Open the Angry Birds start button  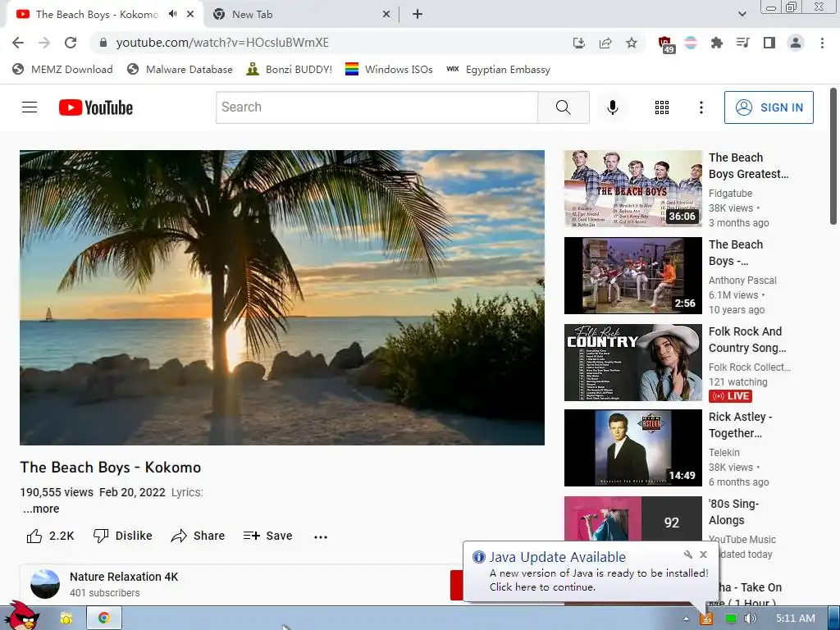click(24, 616)
